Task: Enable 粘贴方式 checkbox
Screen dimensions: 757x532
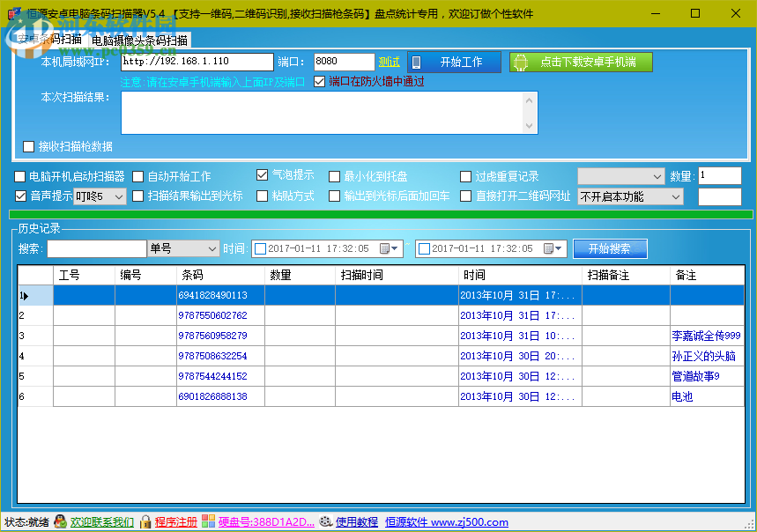Action: 262,196
